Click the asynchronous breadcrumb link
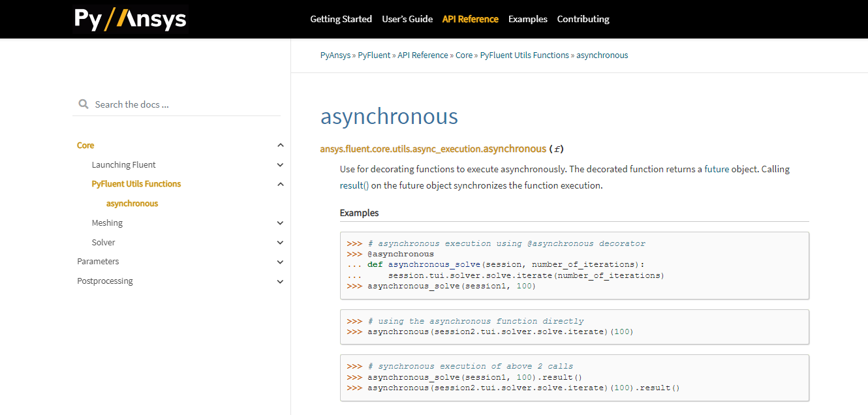The height and width of the screenshot is (415, 868). coord(602,55)
